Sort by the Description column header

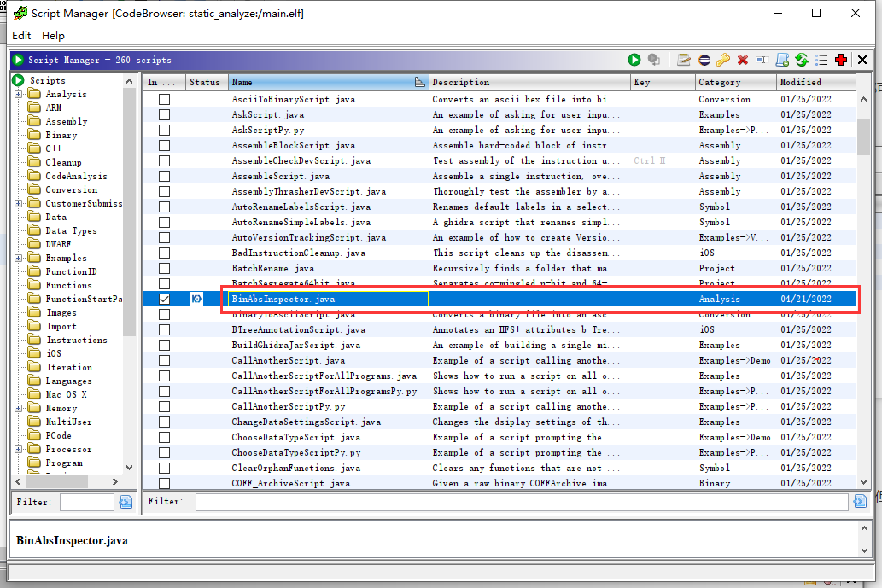click(x=529, y=82)
